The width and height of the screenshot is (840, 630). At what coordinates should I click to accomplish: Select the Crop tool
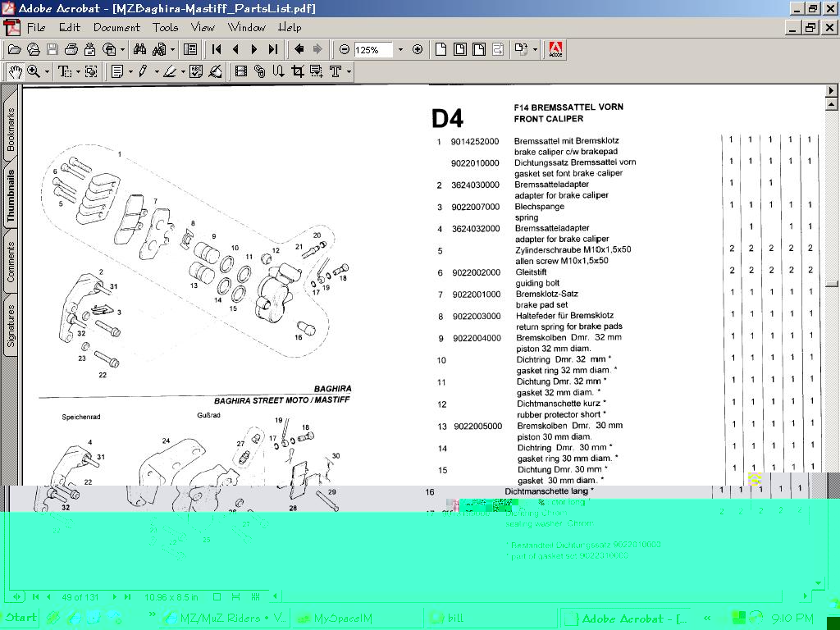tap(298, 71)
